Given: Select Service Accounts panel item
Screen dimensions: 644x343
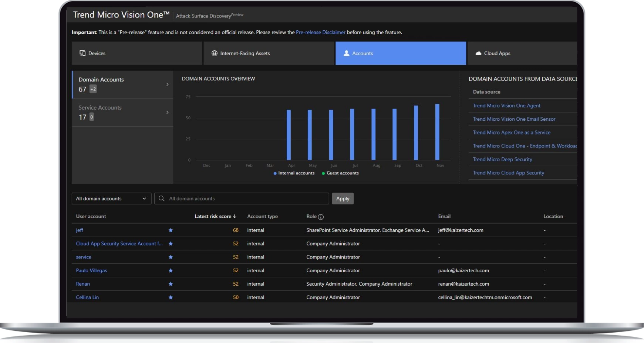Looking at the screenshot, I should click(x=122, y=113).
